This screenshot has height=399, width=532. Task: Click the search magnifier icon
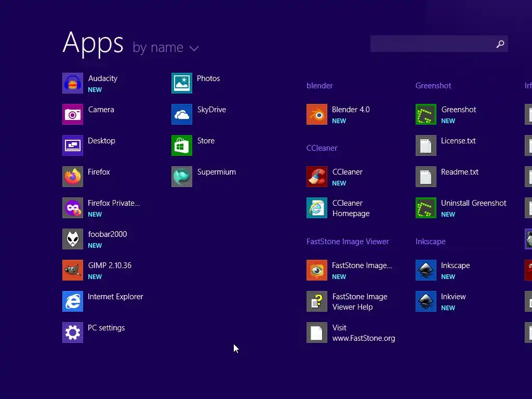(x=500, y=44)
